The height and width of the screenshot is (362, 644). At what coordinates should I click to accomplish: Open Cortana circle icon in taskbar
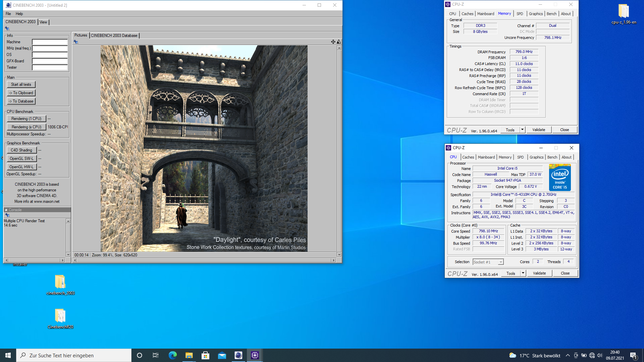140,355
